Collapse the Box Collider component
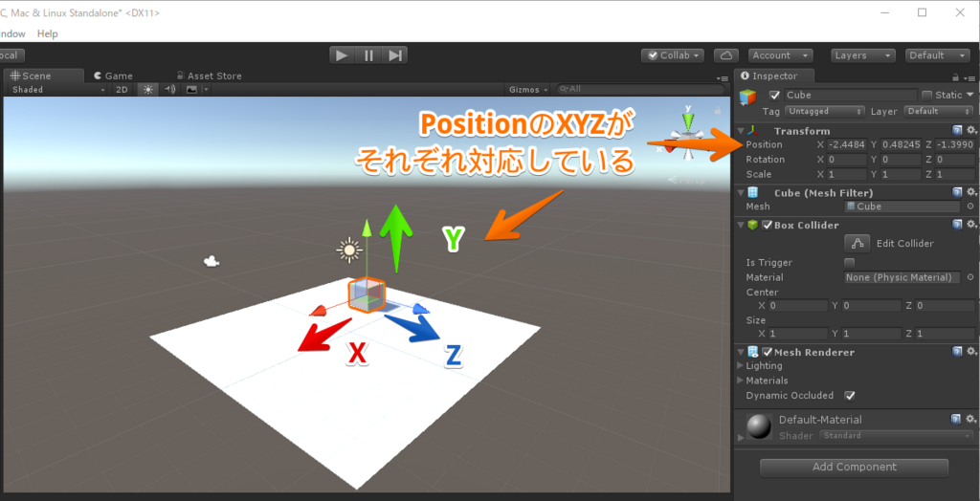The image size is (980, 501). point(741,225)
